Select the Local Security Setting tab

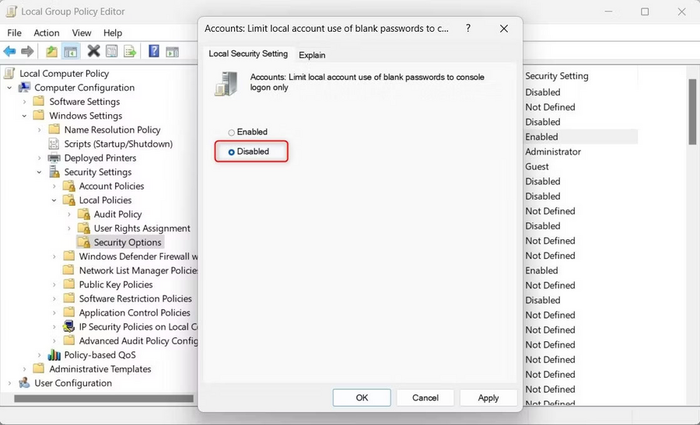click(x=248, y=54)
